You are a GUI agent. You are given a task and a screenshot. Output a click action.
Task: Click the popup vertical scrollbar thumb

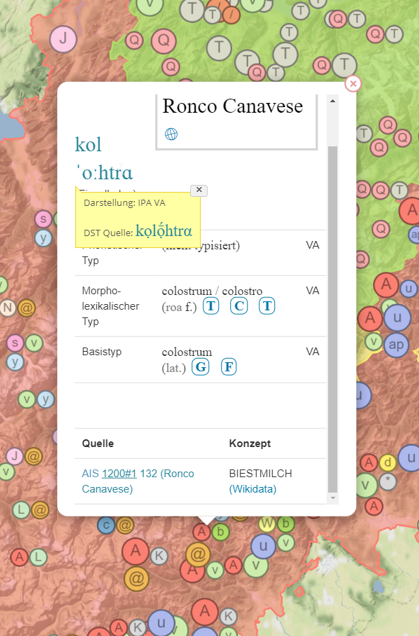(x=333, y=319)
